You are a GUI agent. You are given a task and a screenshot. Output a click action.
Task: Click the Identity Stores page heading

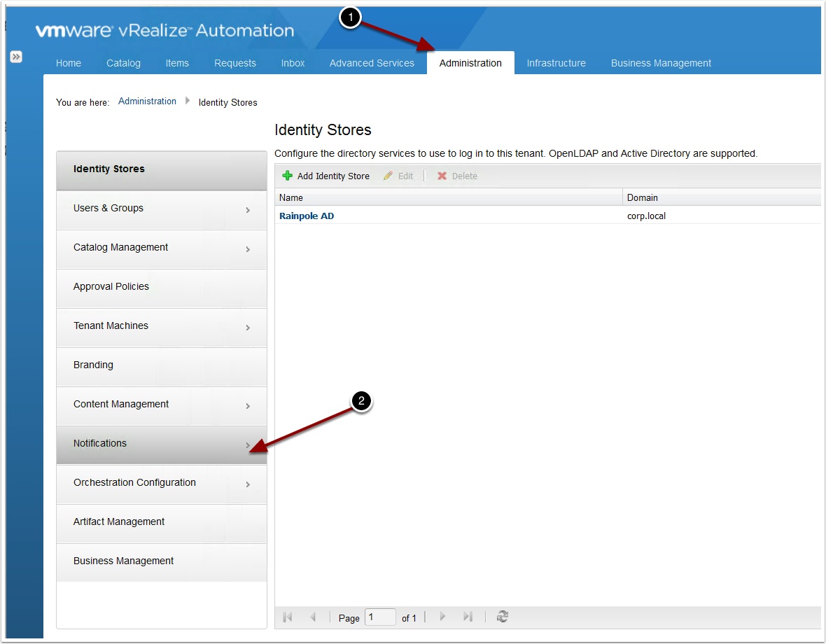(x=323, y=129)
